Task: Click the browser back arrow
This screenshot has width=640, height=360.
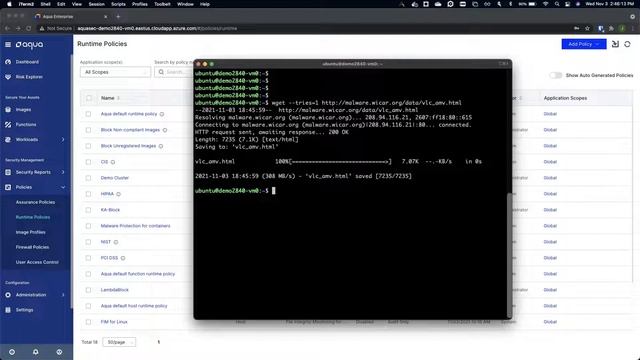Action: pyautogui.click(x=7, y=28)
